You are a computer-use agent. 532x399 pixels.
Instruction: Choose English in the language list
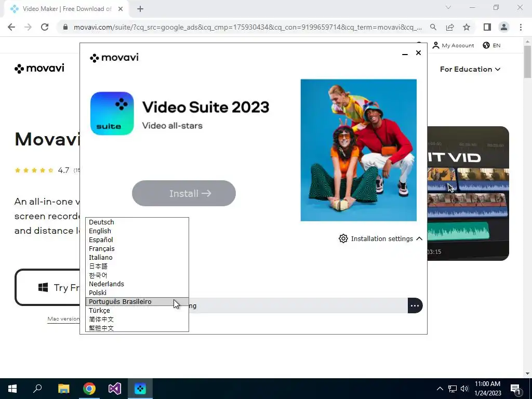pos(137,231)
